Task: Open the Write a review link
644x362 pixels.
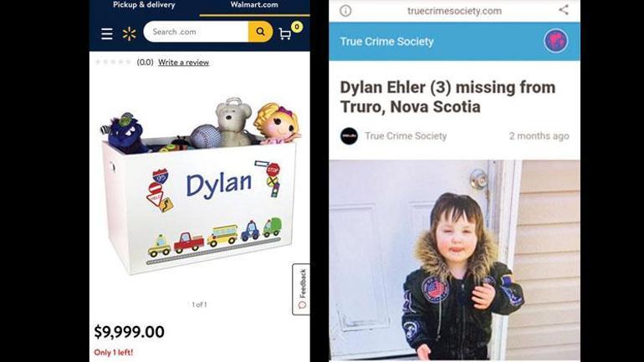Action: click(184, 63)
